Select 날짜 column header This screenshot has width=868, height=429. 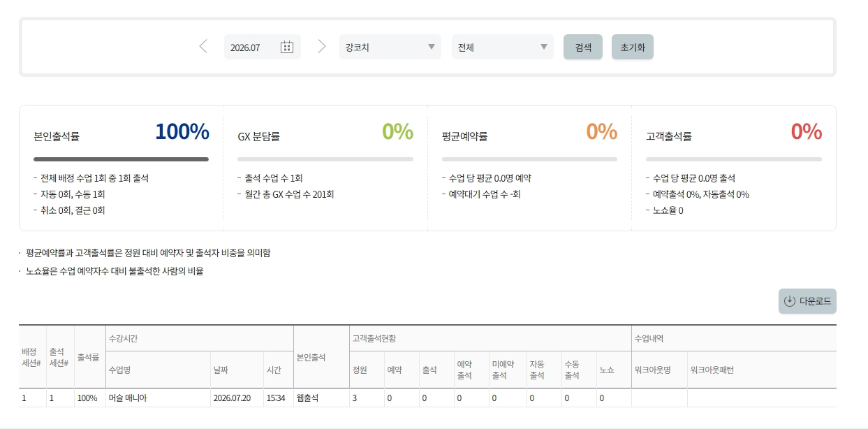pyautogui.click(x=237, y=370)
